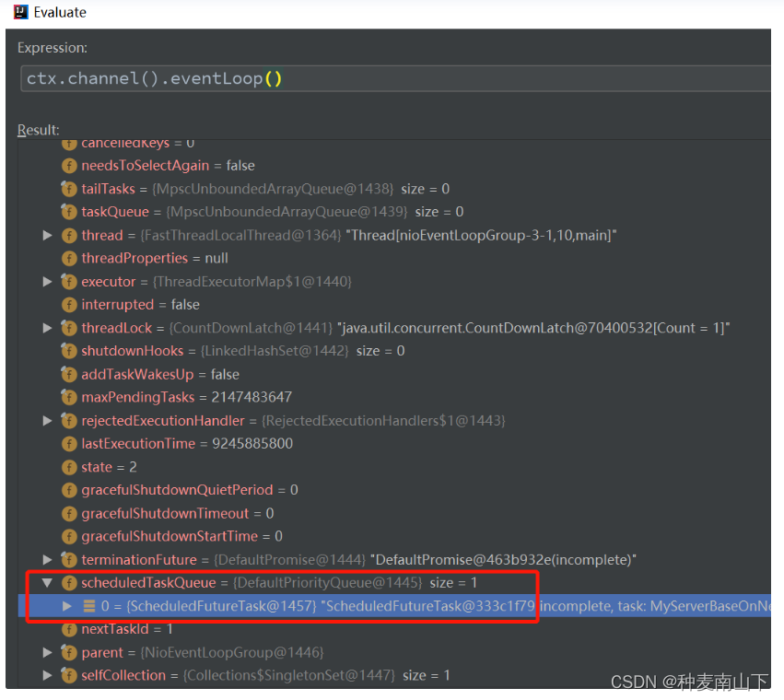The image size is (784, 700).
Task: Select the gracefulShutdownTimeout = 0 row
Action: tap(394, 513)
